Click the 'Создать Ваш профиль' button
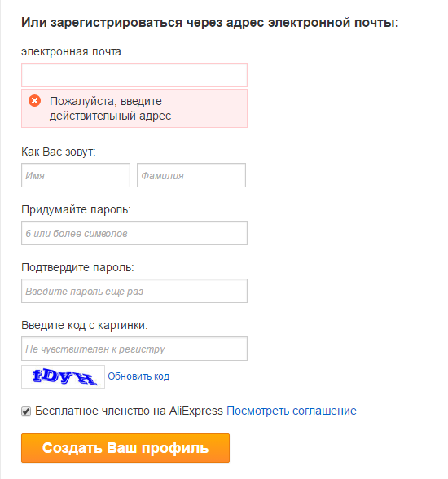Image resolution: width=448 pixels, height=479 pixels. click(x=125, y=448)
